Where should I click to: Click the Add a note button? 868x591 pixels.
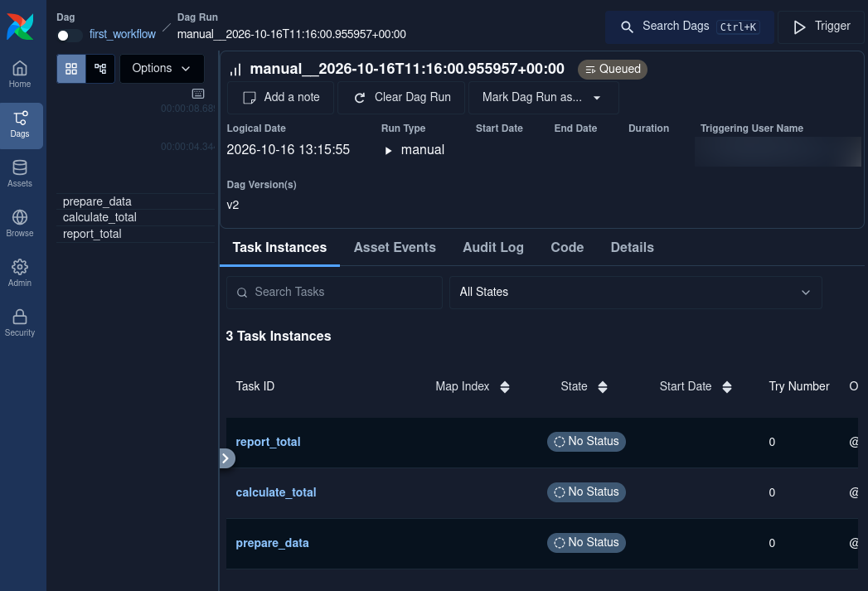(x=281, y=97)
